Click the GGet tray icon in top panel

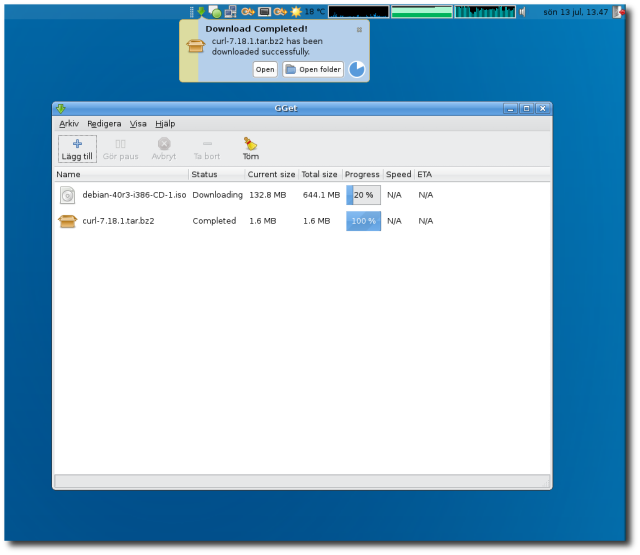[x=201, y=11]
